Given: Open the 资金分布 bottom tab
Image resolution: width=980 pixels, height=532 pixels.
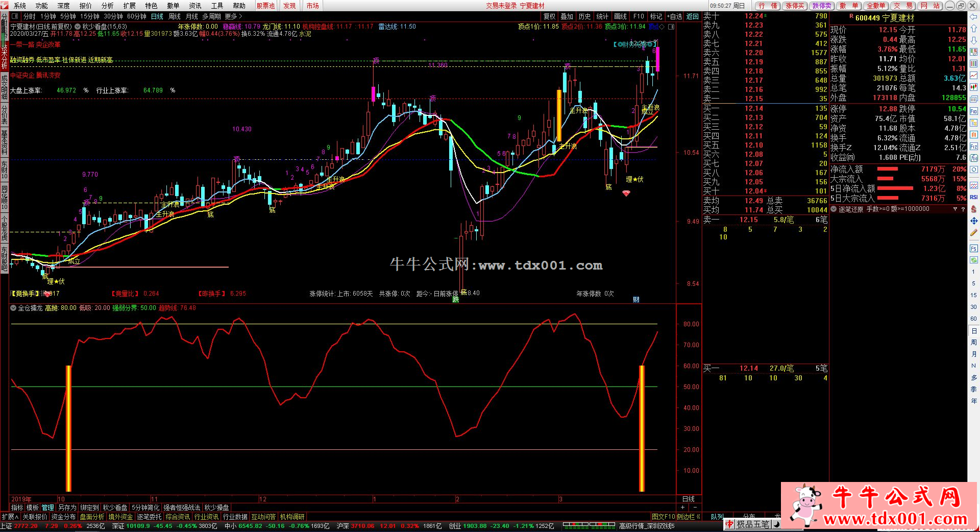Looking at the screenshot, I should (x=63, y=517).
